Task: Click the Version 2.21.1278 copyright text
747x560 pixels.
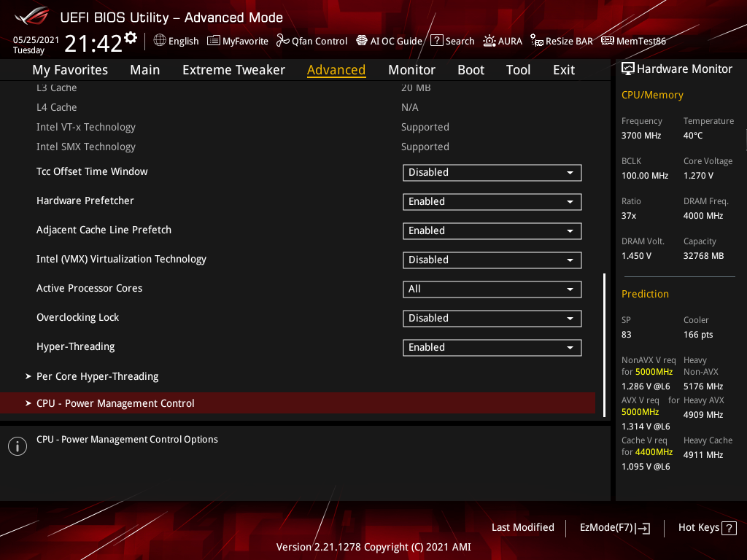Action: tap(373, 547)
